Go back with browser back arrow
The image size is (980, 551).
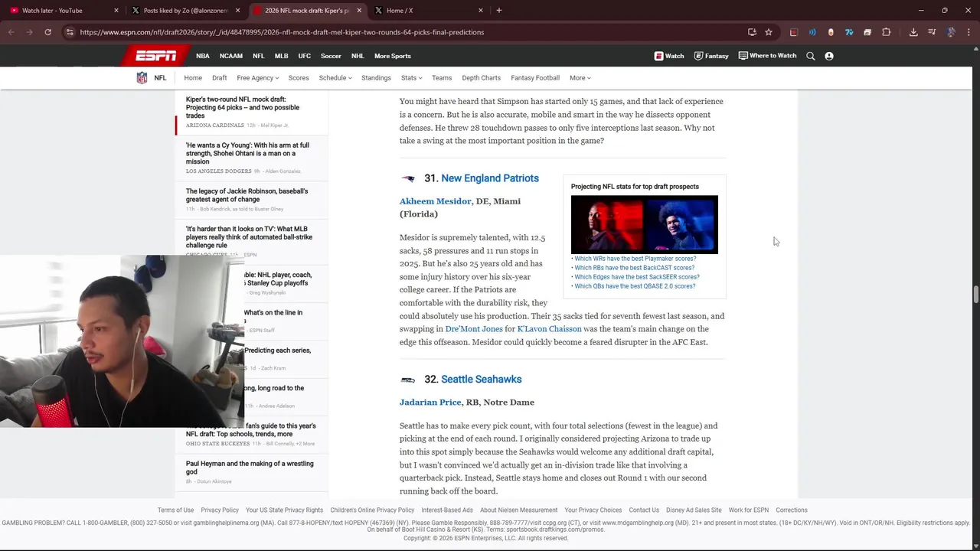tap(11, 32)
